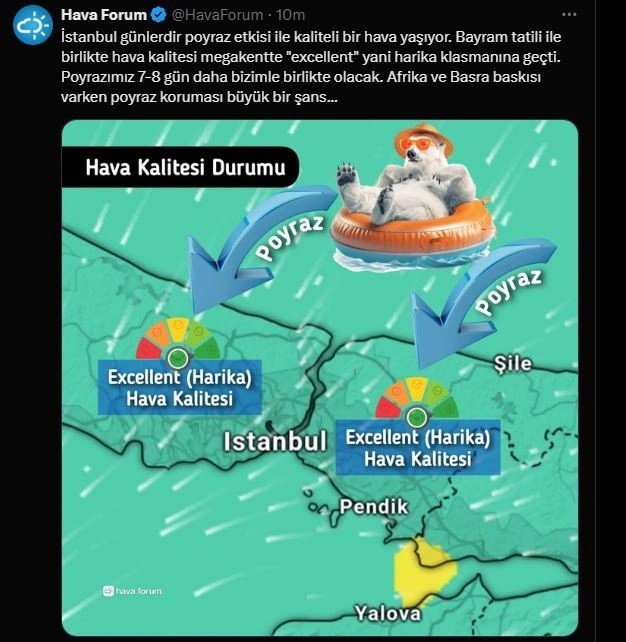Click the Hava Forum display name
This screenshot has width=626, height=642.
104,15
